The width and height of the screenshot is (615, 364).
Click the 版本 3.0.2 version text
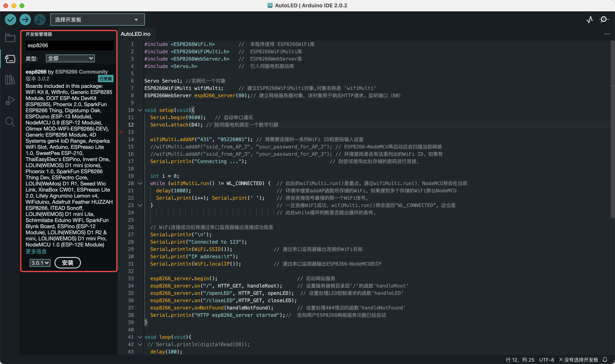38,79
